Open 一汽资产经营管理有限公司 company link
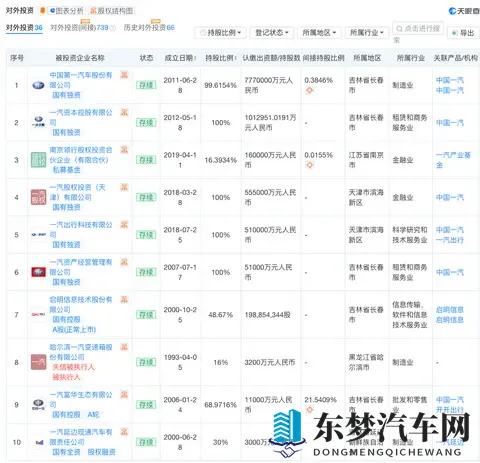The width and height of the screenshot is (480, 463). click(x=81, y=267)
